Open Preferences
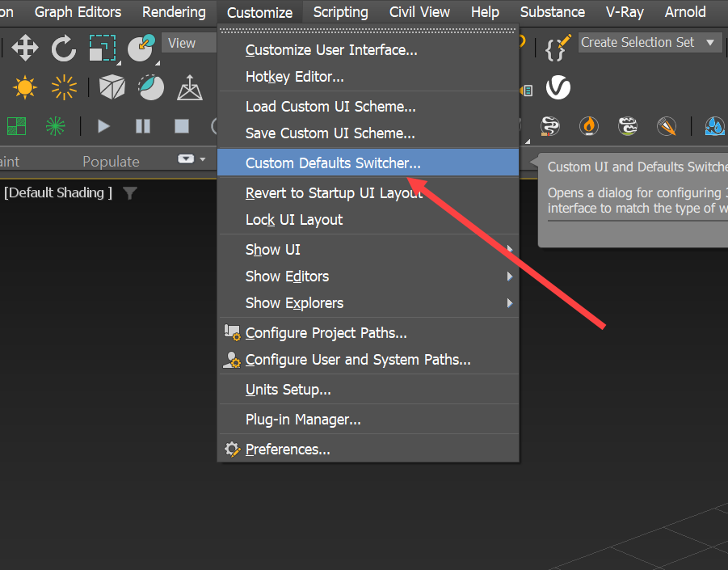This screenshot has width=728, height=570. coord(368,450)
